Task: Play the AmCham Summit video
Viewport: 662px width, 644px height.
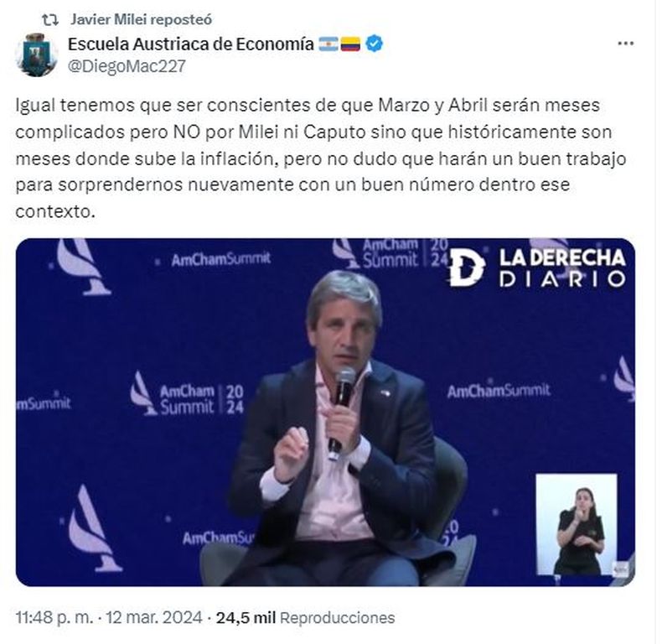Action: pyautogui.click(x=325, y=412)
